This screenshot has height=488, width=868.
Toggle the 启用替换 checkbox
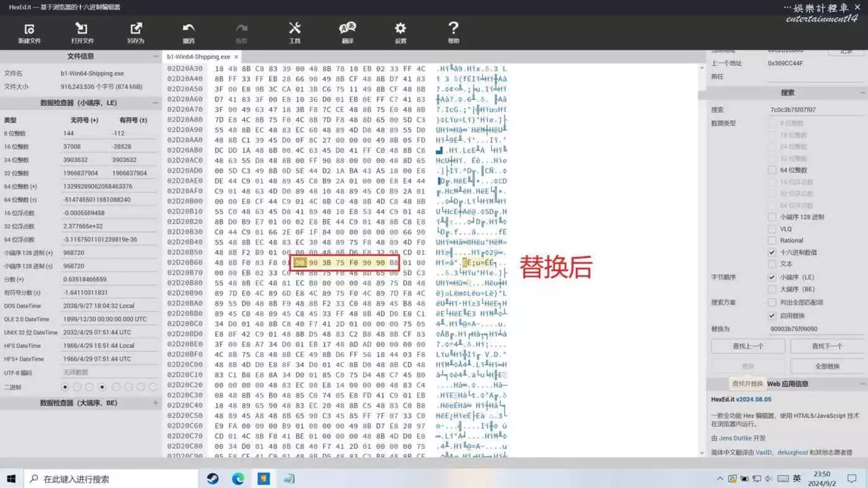coord(772,316)
